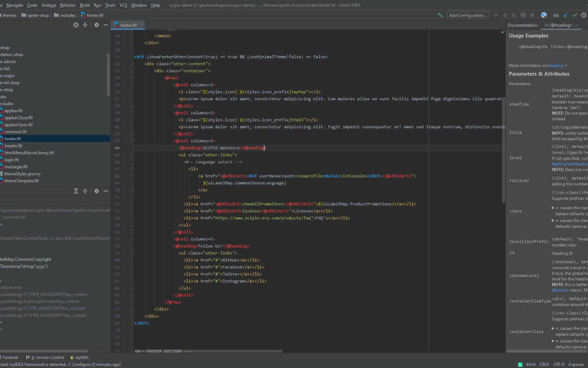Click the Git Show History clock icon
The height and width of the screenshot is (368, 588).
tap(584, 15)
